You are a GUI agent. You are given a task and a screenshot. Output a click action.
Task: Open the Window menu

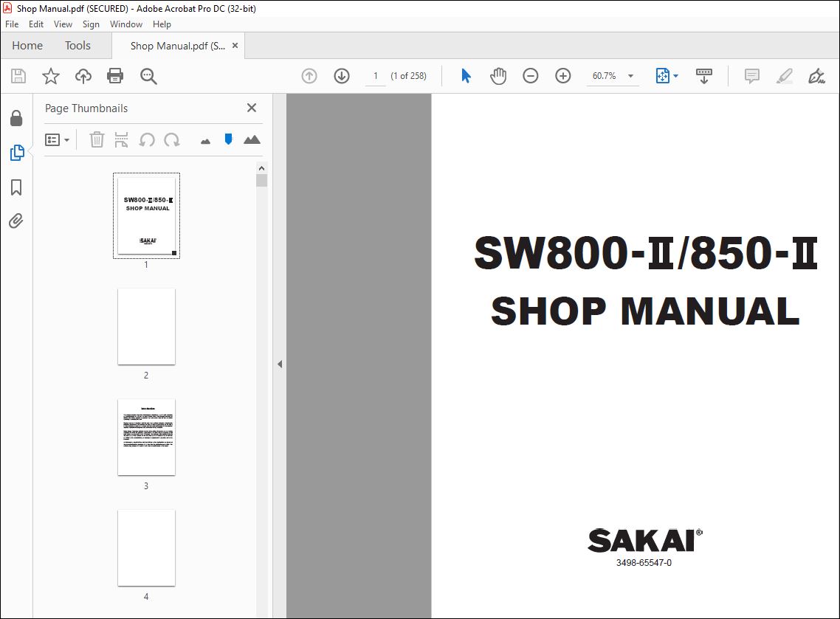[126, 24]
